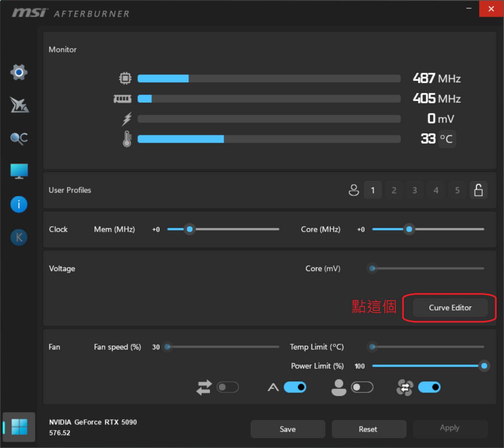504x448 pixels.
Task: Minimize the Afterburner window
Action: [469, 8]
